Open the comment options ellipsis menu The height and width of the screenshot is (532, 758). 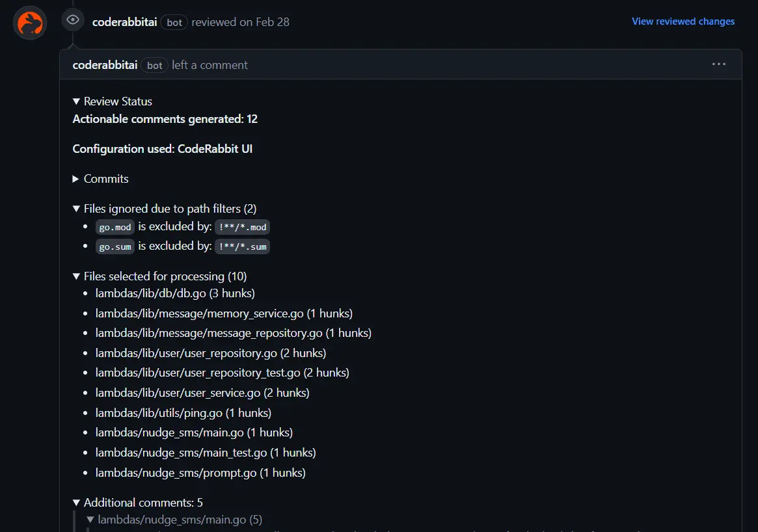point(718,64)
